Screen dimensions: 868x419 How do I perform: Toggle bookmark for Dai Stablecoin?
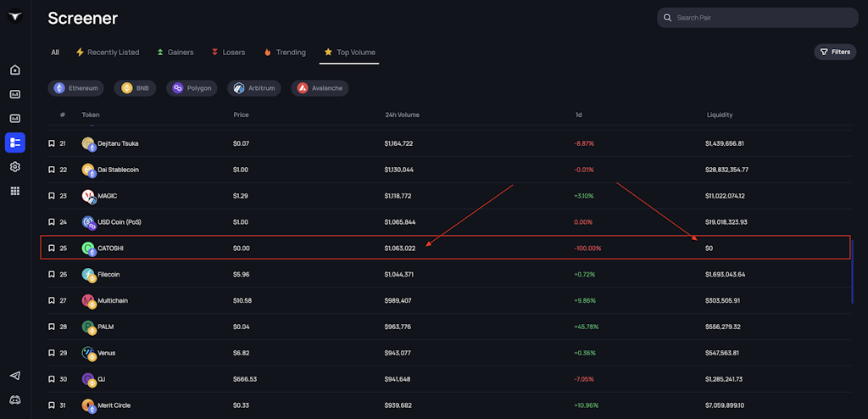point(51,170)
